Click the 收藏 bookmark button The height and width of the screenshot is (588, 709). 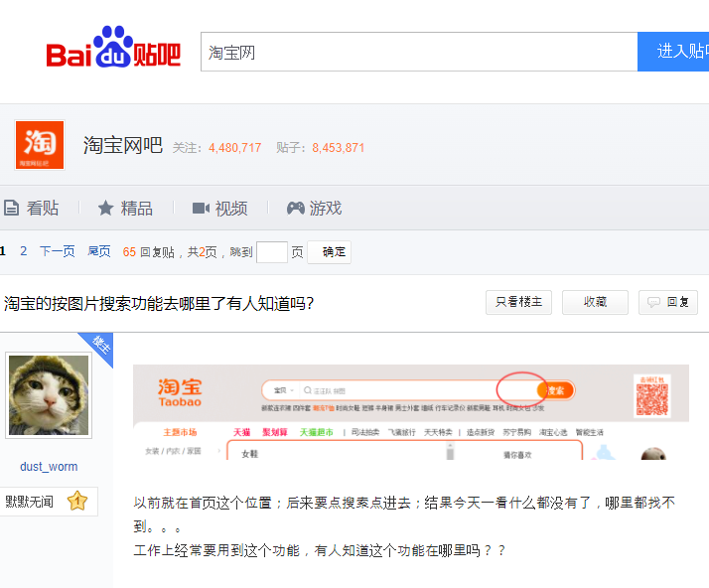[x=595, y=302]
